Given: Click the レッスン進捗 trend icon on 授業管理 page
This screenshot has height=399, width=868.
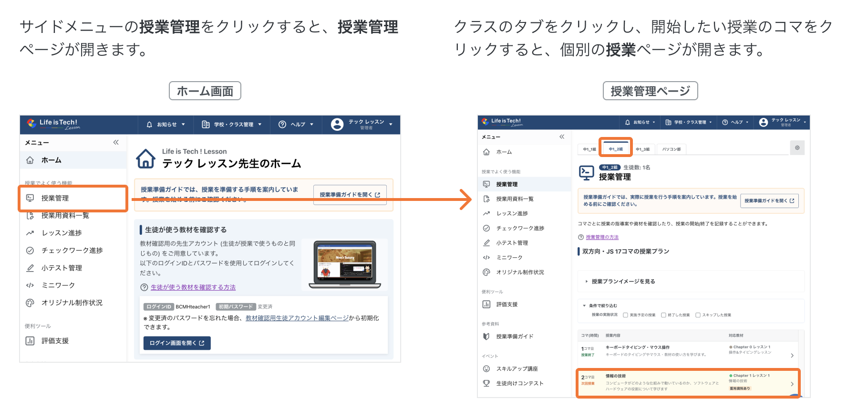Looking at the screenshot, I should (486, 213).
